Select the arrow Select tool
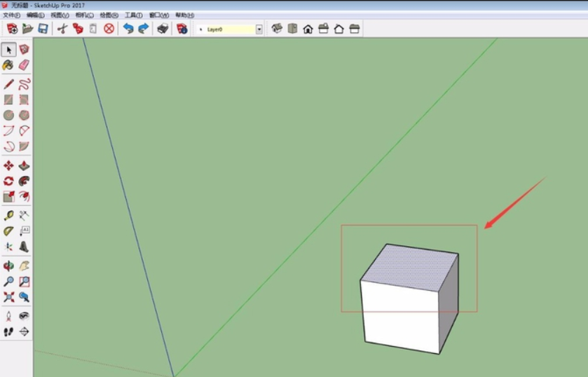This screenshot has height=377, width=588. point(8,50)
